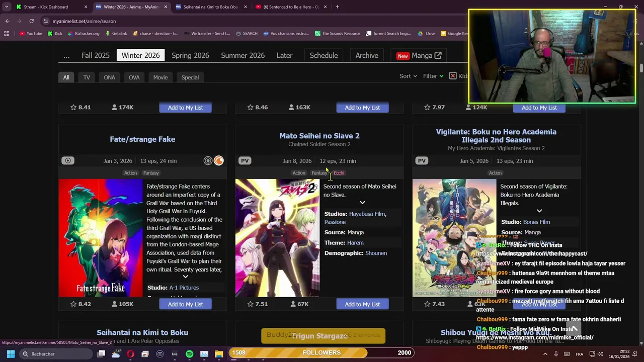
Task: Open the YouTube bookmark
Action: 31,34
